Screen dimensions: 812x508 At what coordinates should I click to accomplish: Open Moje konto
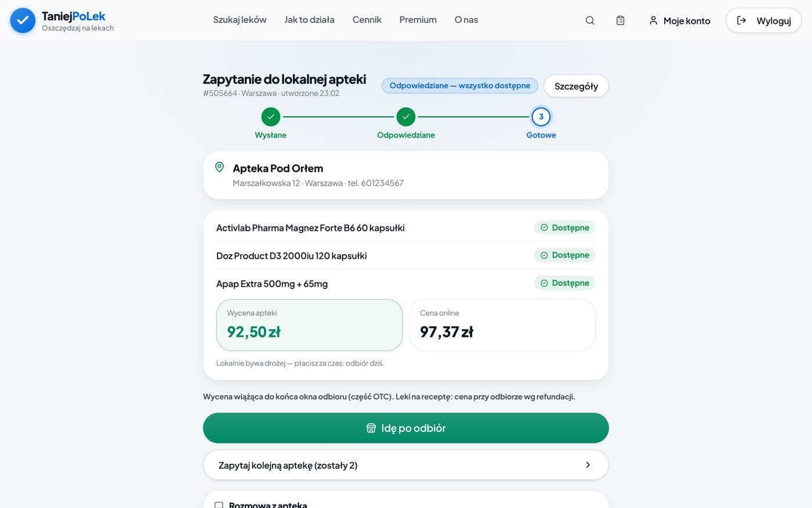click(x=679, y=20)
